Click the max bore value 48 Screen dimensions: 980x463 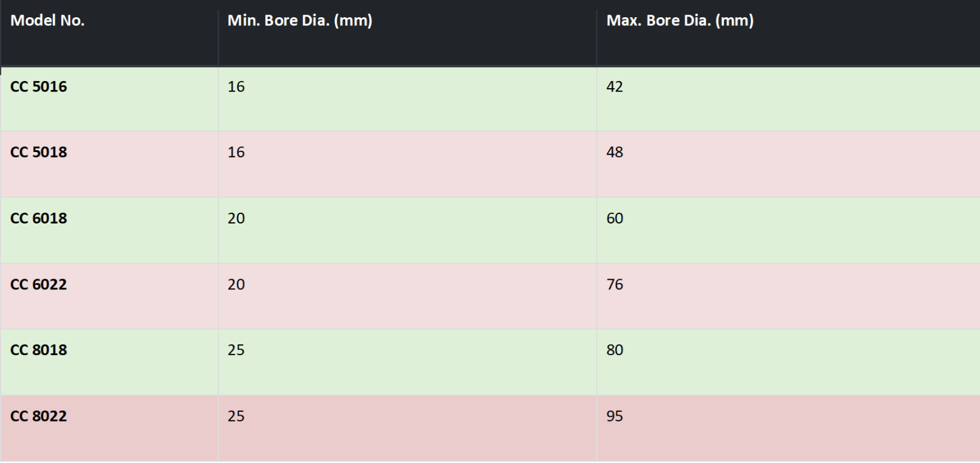614,153
